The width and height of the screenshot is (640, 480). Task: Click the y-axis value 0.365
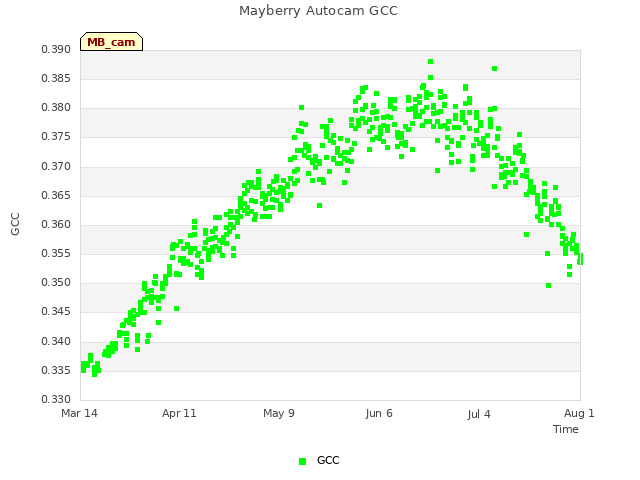[x=56, y=196]
